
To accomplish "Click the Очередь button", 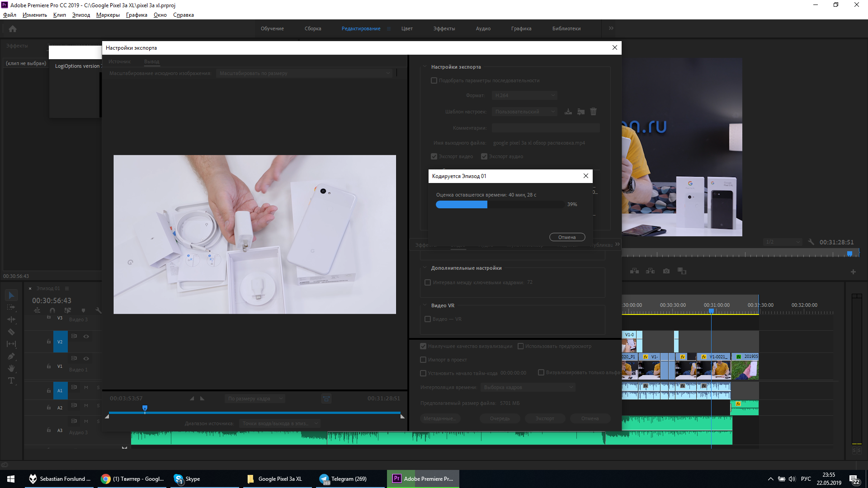I will 500,418.
